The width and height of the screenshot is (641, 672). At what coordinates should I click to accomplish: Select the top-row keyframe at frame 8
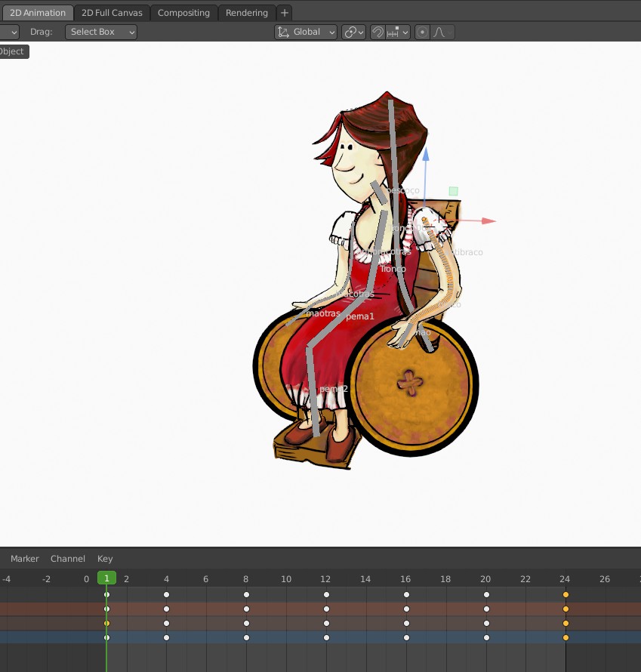[246, 594]
